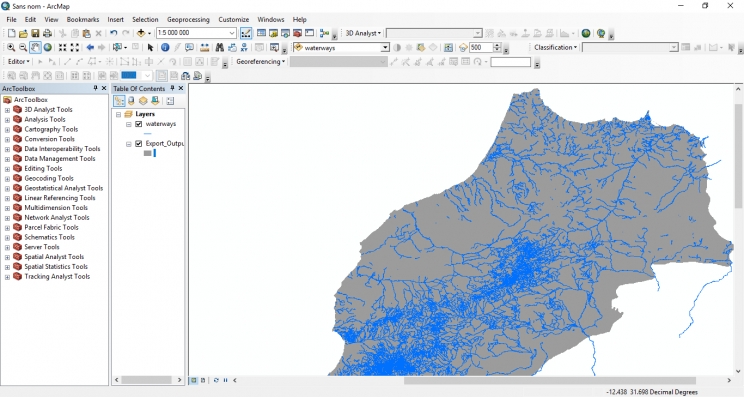Open the Editor dropdown button

19,62
